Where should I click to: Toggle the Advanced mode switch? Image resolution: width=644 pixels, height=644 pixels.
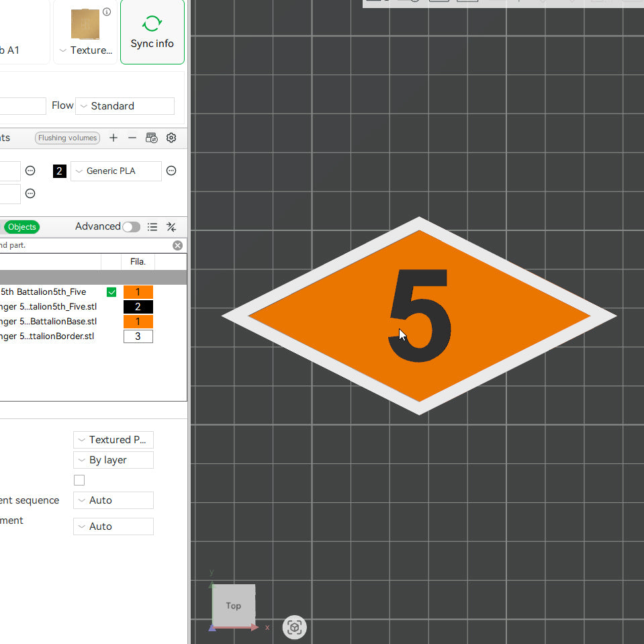tap(131, 227)
